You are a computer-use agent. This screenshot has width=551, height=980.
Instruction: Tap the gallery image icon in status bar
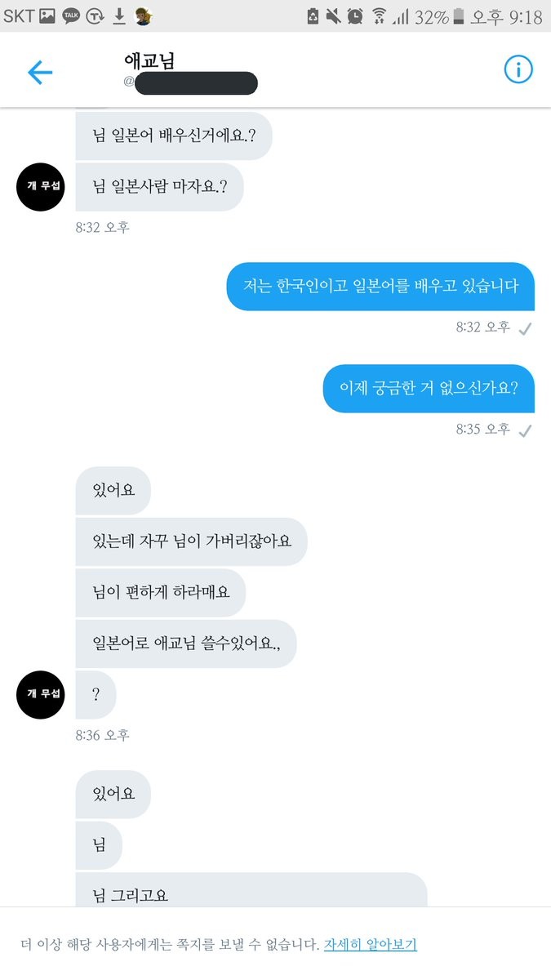click(47, 16)
